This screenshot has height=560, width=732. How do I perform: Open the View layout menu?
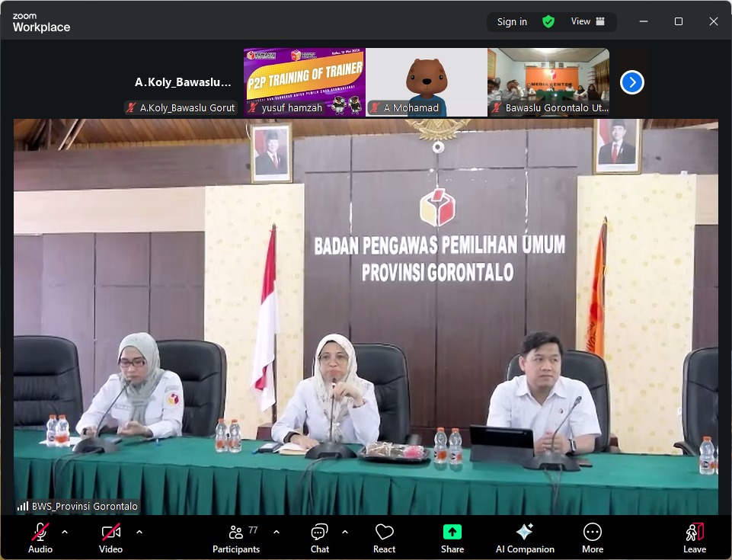point(588,21)
